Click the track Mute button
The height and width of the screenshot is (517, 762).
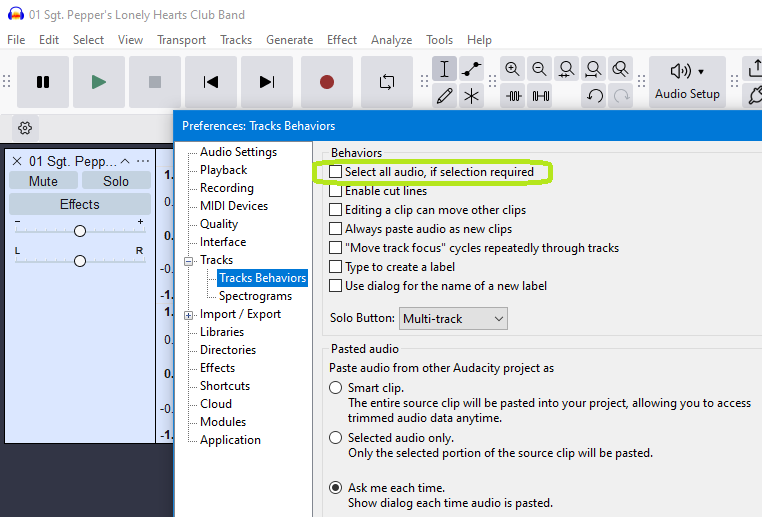(x=43, y=181)
